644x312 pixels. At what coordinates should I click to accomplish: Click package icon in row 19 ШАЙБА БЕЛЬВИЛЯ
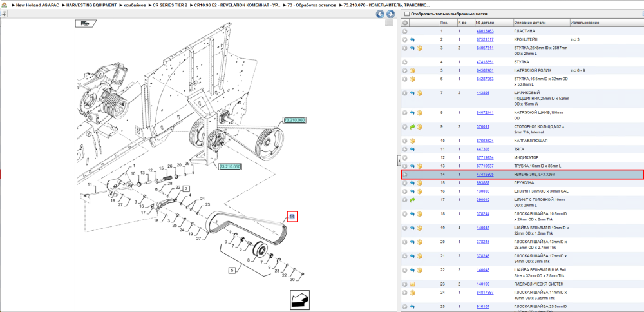tap(420, 228)
